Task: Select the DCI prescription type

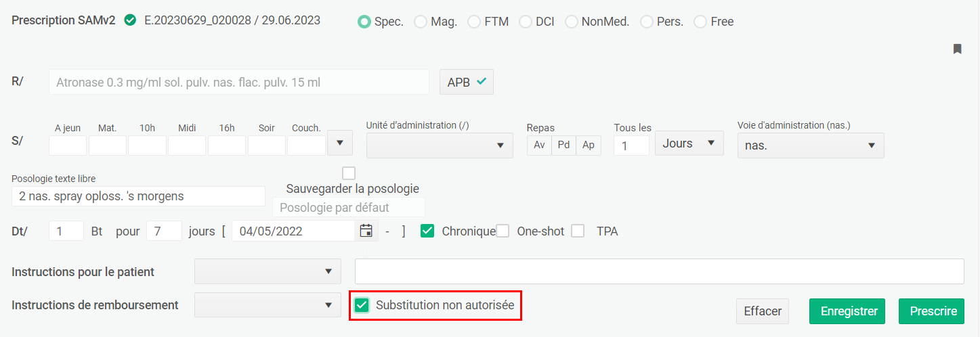Action: click(x=526, y=22)
